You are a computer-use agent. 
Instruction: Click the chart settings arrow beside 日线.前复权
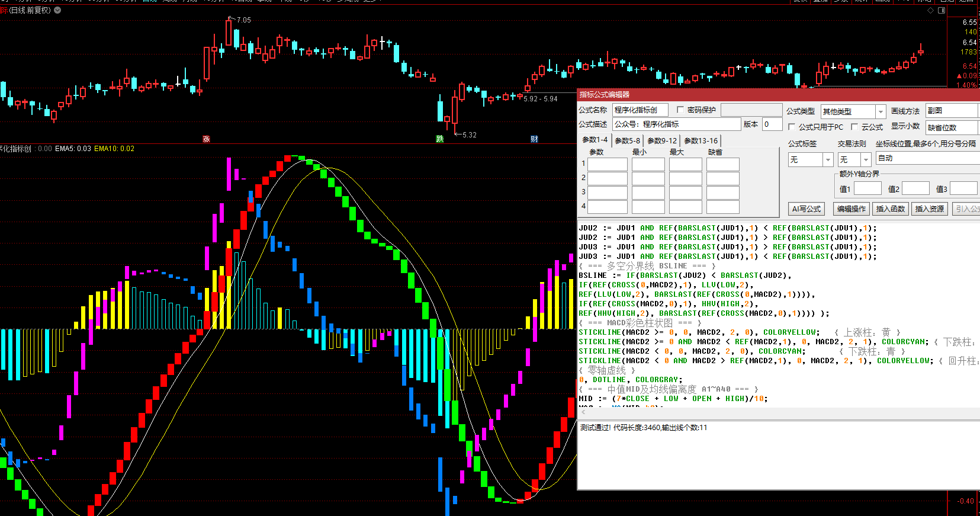pyautogui.click(x=57, y=10)
